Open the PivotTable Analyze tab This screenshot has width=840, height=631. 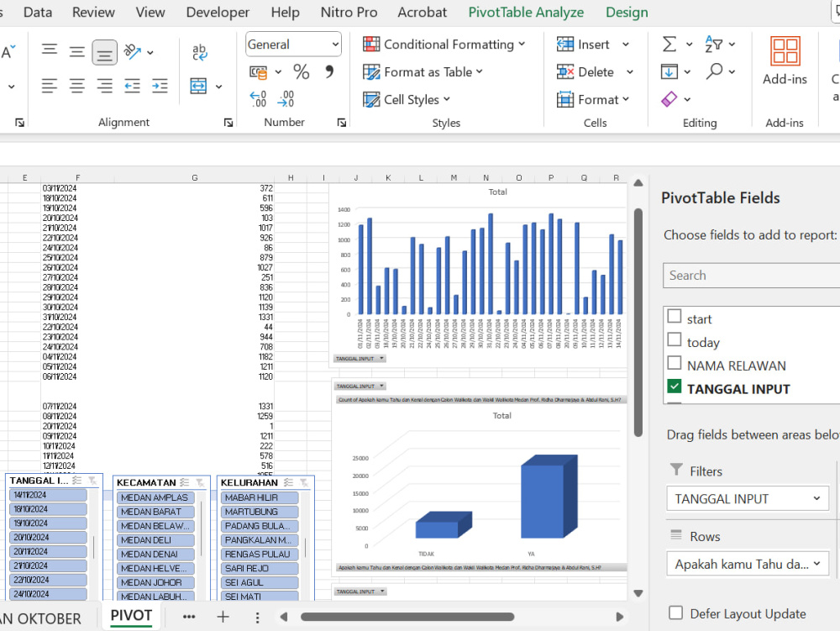pyautogui.click(x=526, y=13)
